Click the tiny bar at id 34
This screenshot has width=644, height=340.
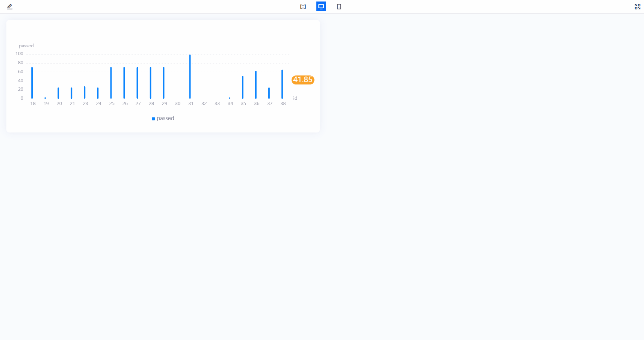coord(230,98)
